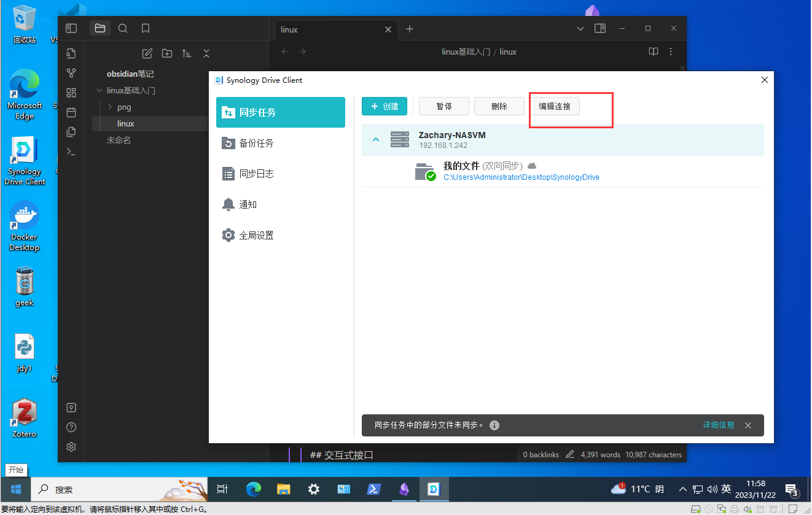This screenshot has width=812, height=515.
Task: Toggle reading view book icon
Action: coord(654,52)
